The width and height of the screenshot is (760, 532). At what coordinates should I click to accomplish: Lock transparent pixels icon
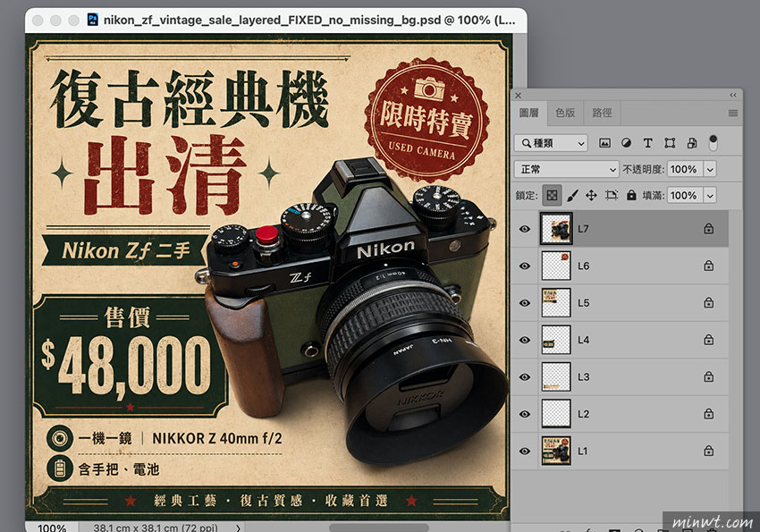tap(552, 195)
